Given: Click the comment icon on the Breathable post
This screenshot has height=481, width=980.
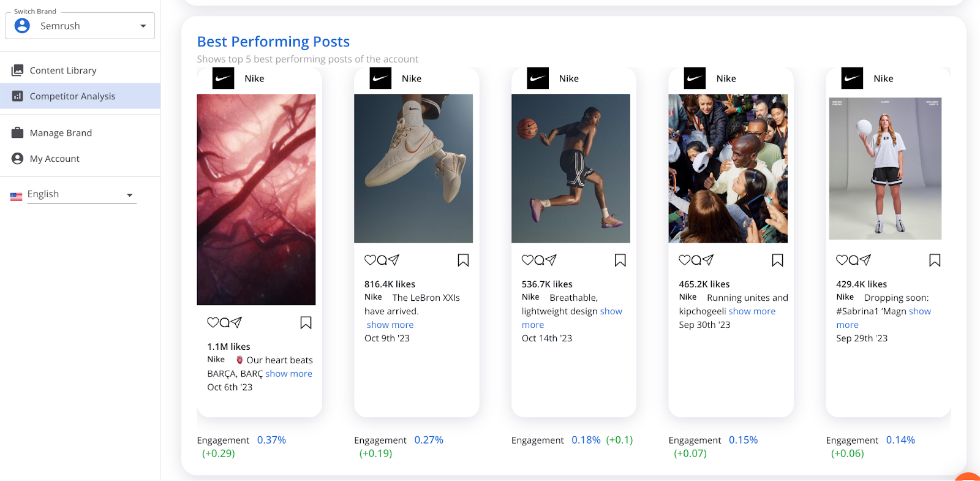Looking at the screenshot, I should tap(539, 260).
